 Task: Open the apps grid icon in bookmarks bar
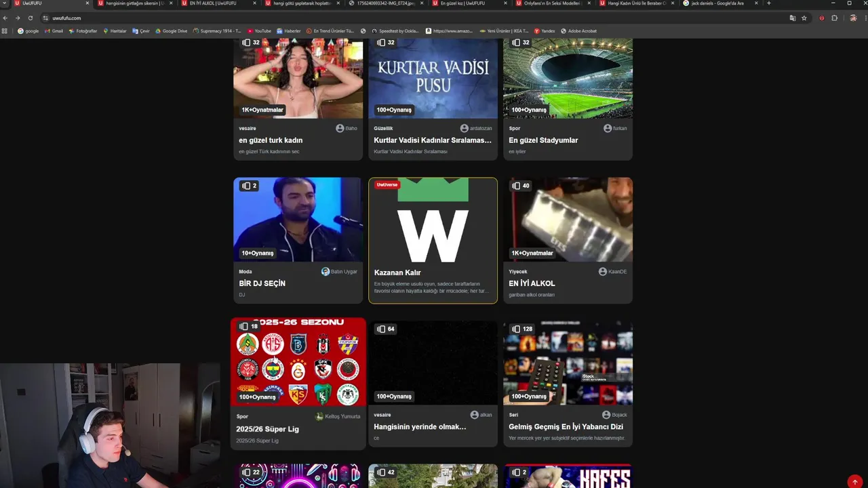click(x=5, y=31)
